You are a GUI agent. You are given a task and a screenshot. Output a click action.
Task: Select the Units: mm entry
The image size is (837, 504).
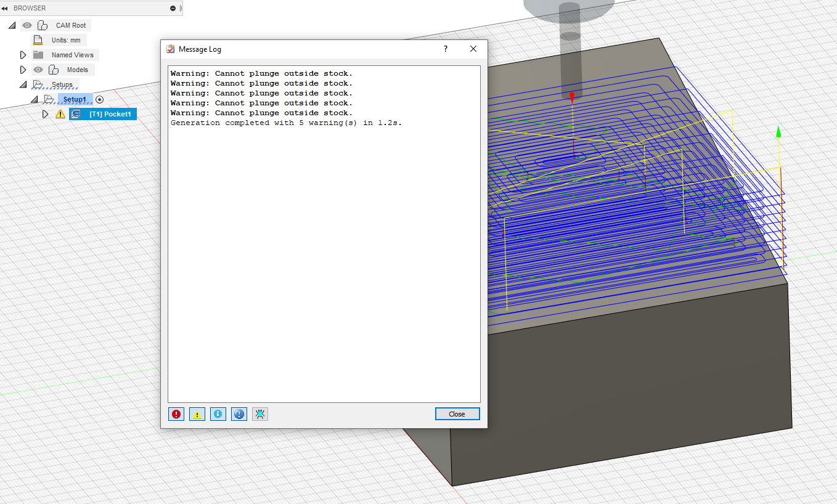[66, 40]
